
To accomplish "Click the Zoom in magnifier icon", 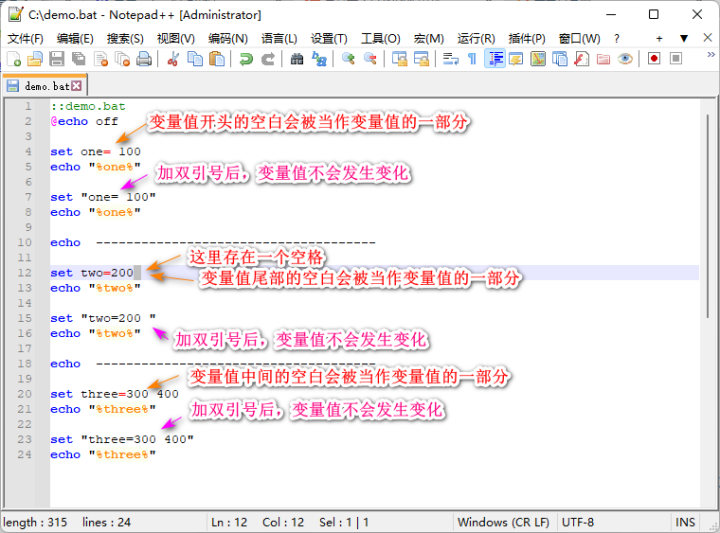I will 349,59.
